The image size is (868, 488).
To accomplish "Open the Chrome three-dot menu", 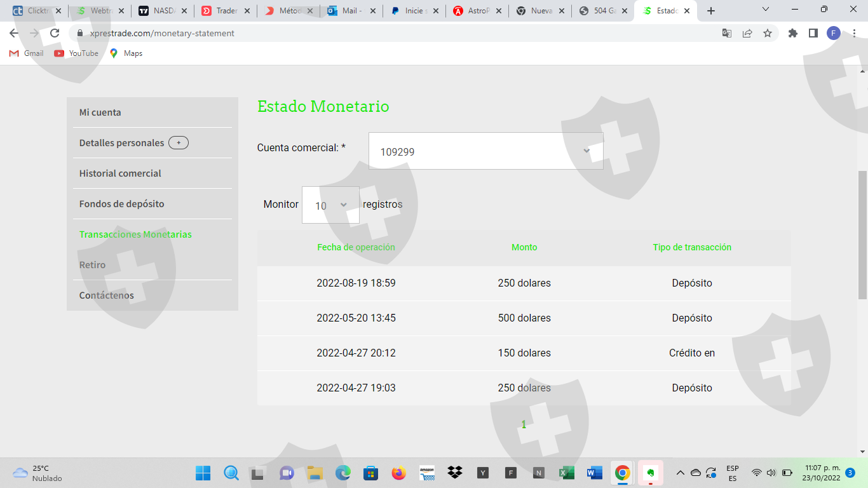I will coord(854,33).
